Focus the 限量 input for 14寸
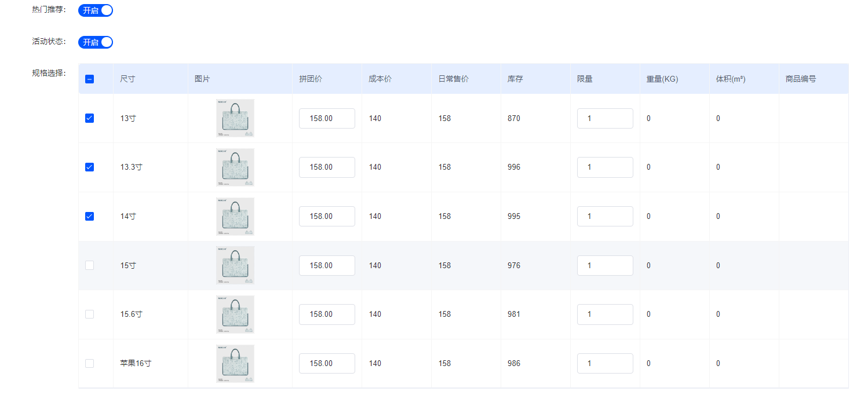Screen dimensions: 868x395 [x=605, y=216]
